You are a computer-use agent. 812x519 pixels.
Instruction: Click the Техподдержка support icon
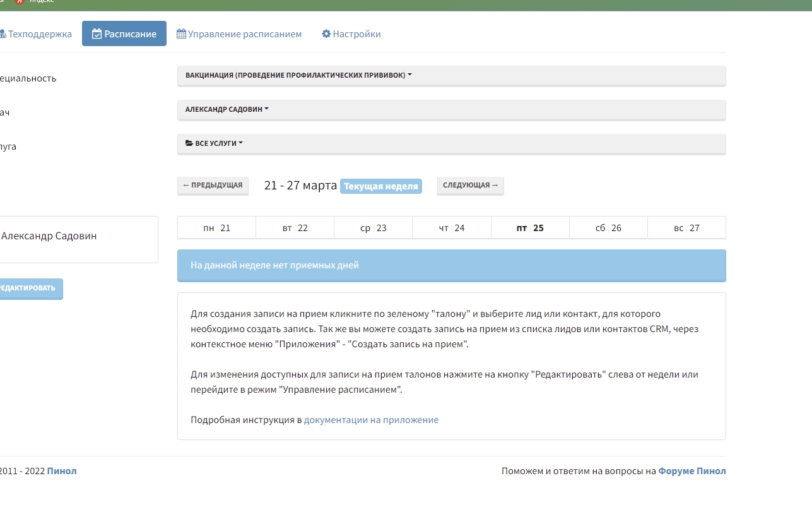click(3, 34)
